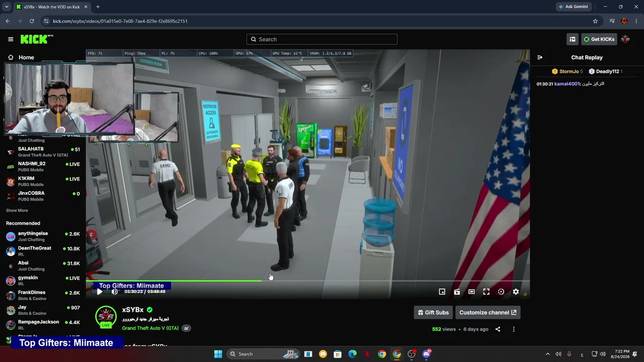Click the clip icon in player controls
The width and height of the screenshot is (644, 362).
tap(457, 292)
